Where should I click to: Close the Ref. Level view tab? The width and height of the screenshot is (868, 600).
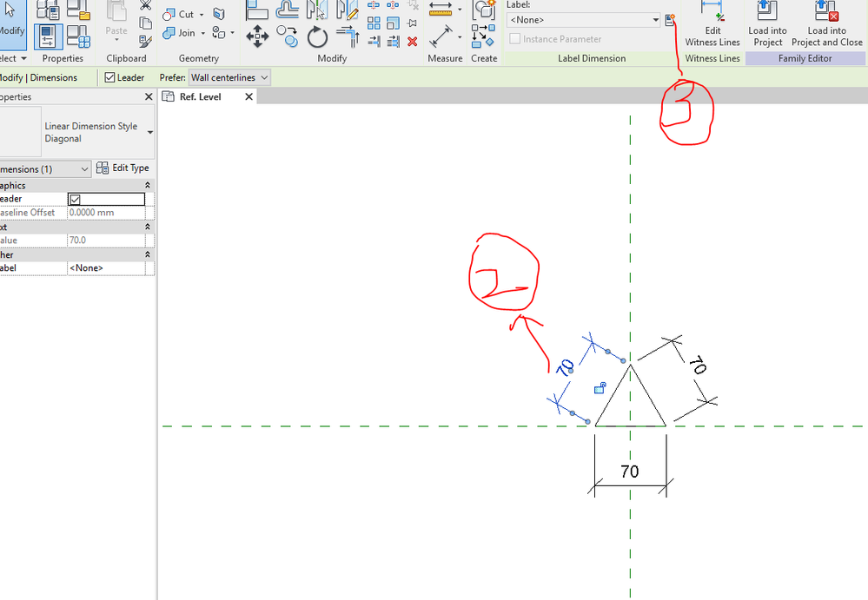248,96
